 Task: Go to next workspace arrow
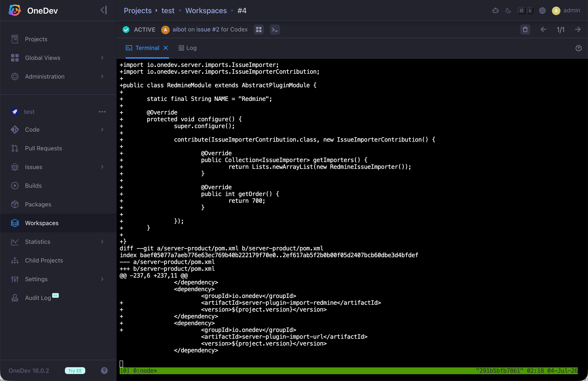point(578,30)
